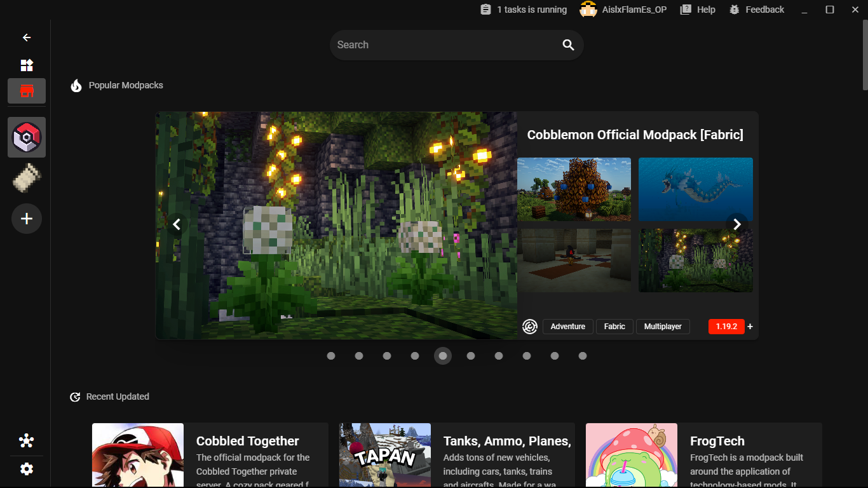
Task: Open the red store icon in sidebar
Action: pyautogui.click(x=27, y=91)
